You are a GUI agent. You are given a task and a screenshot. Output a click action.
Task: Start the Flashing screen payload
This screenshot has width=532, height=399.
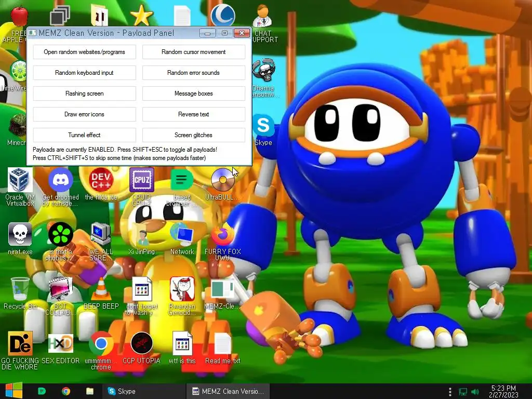85,94
